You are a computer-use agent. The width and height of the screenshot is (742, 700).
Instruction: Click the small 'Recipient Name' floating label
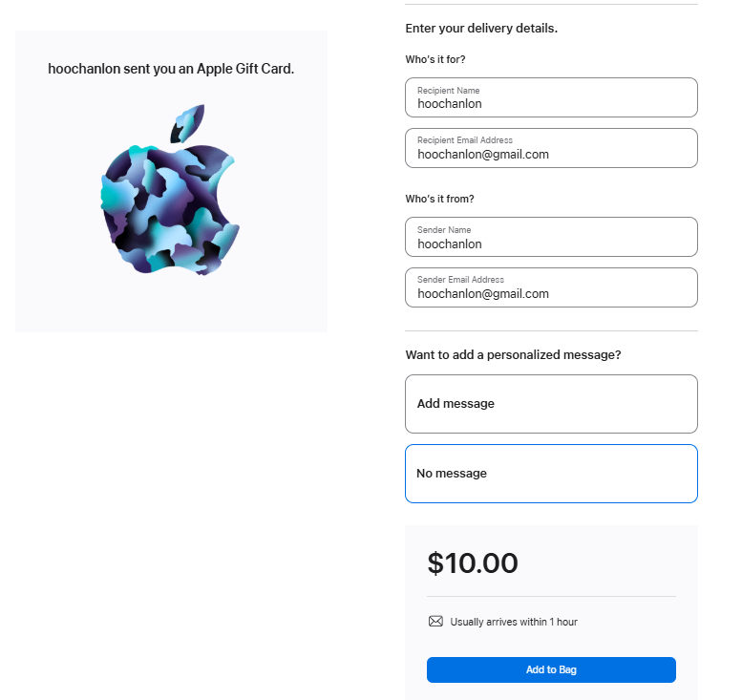[448, 91]
